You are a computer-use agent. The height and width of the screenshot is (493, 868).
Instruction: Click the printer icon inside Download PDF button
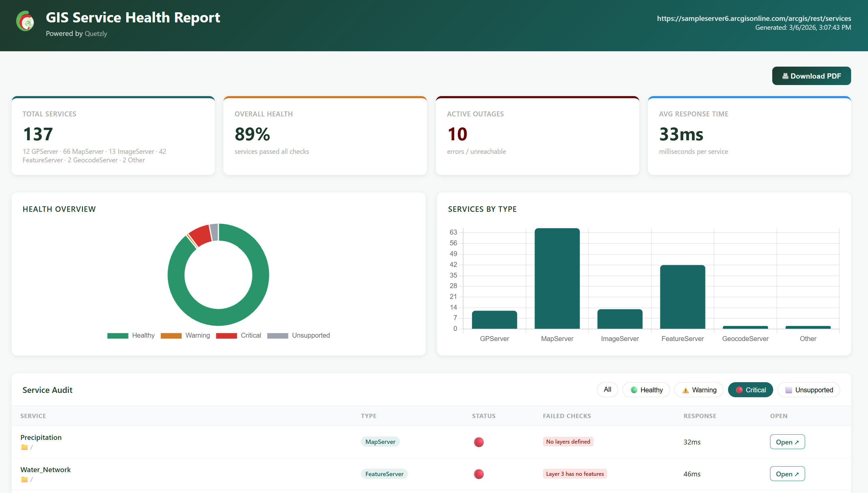[786, 76]
